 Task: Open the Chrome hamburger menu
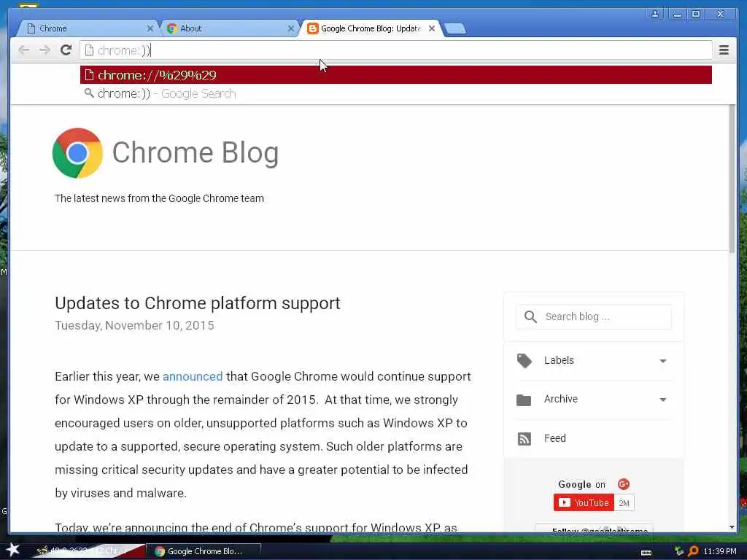(x=724, y=50)
